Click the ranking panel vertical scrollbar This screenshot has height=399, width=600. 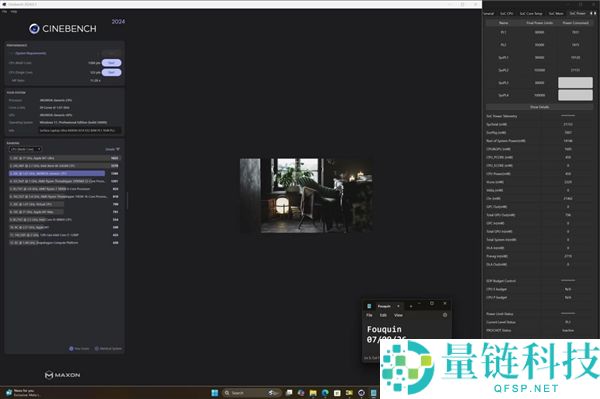(127, 200)
